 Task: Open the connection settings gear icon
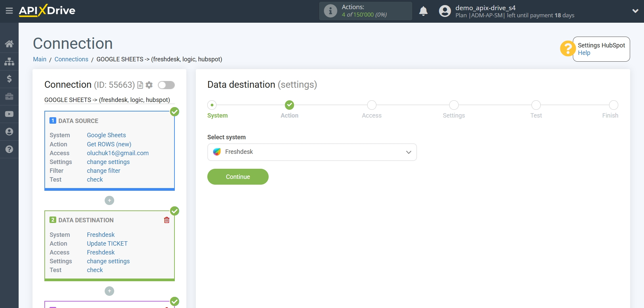[149, 85]
